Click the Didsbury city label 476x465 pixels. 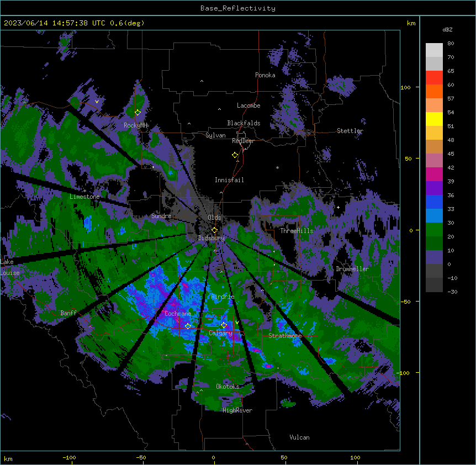click(x=211, y=238)
